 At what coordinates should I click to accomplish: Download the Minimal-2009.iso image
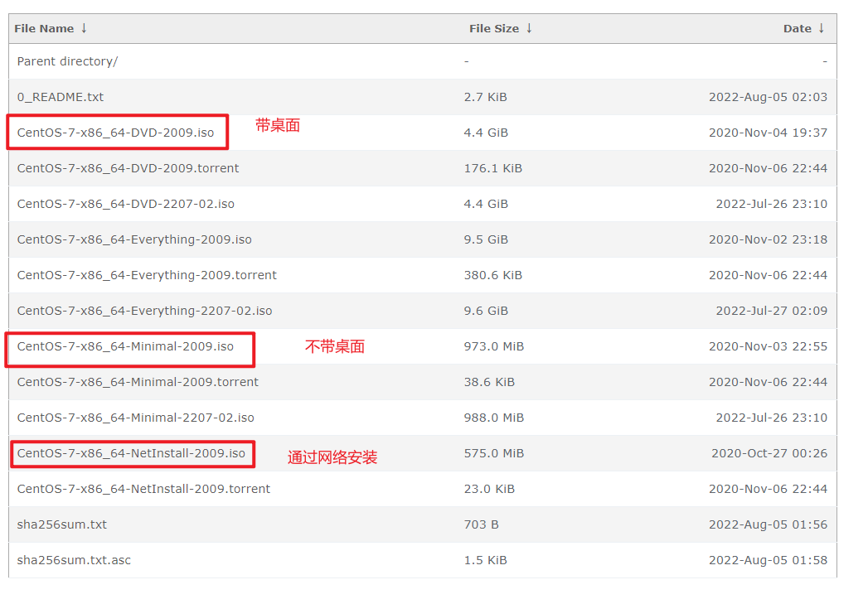(125, 346)
